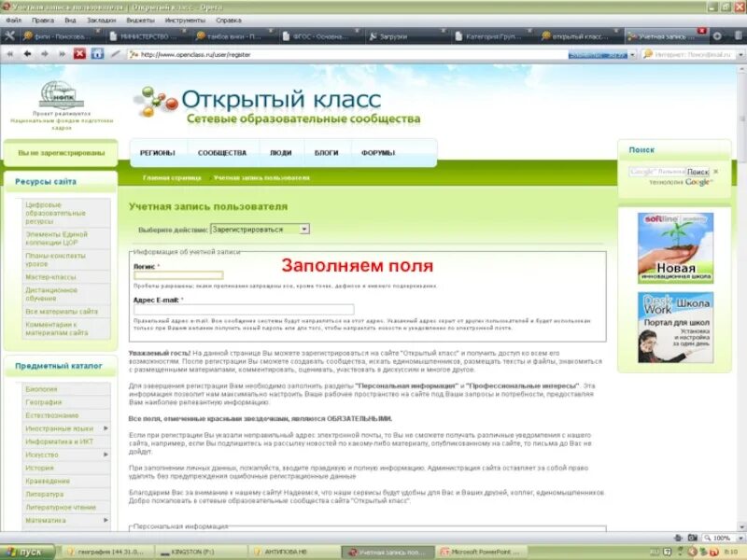Screen dimensions: 747x560
Task: Click the ФОРУМЫ navigation item
Action: click(x=378, y=153)
